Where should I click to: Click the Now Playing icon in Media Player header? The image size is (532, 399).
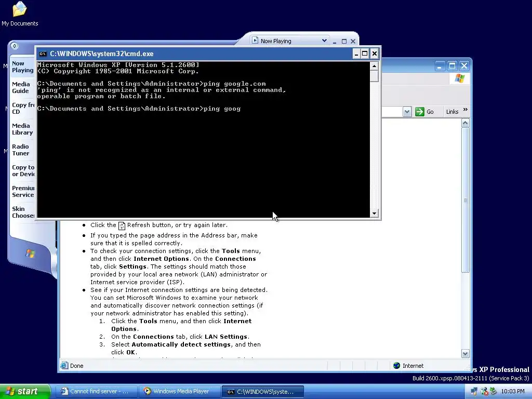click(x=255, y=41)
